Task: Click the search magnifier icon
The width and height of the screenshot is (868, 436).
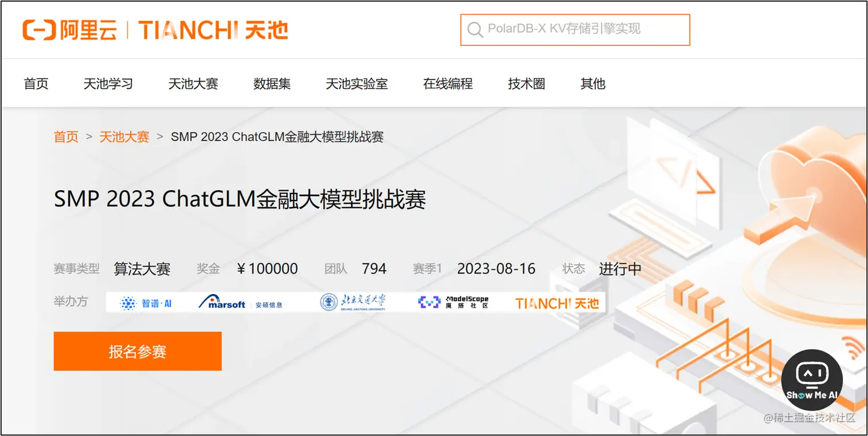Action: coord(475,29)
